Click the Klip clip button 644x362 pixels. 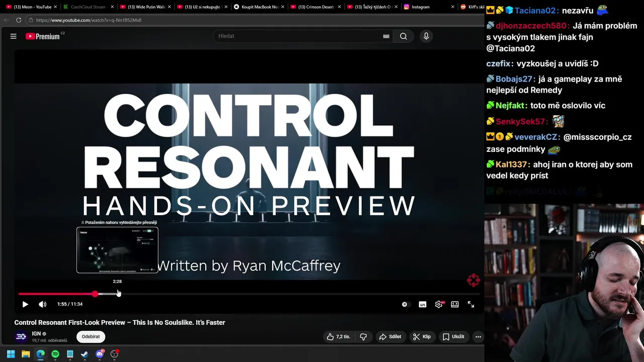422,337
